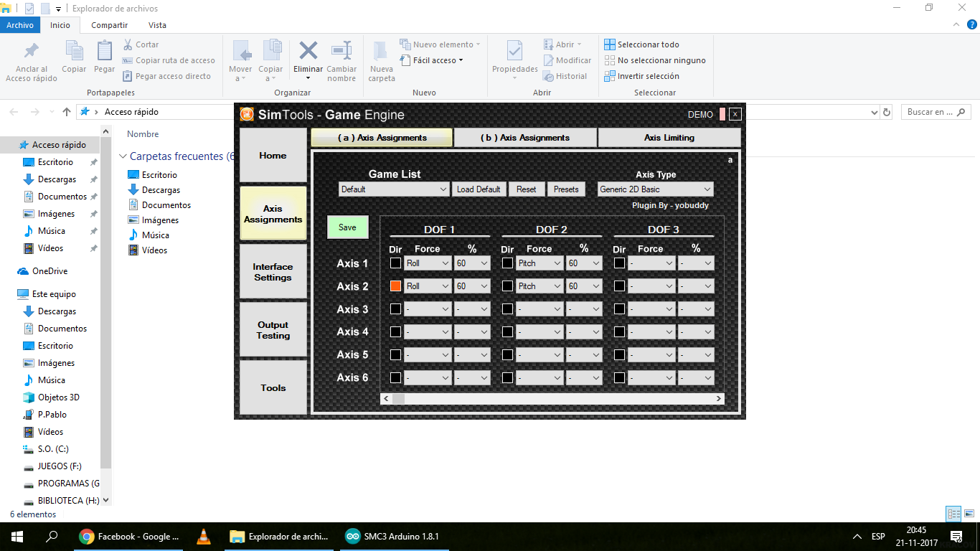
Task: Open the notification center icon in the taskbar
Action: [956, 536]
